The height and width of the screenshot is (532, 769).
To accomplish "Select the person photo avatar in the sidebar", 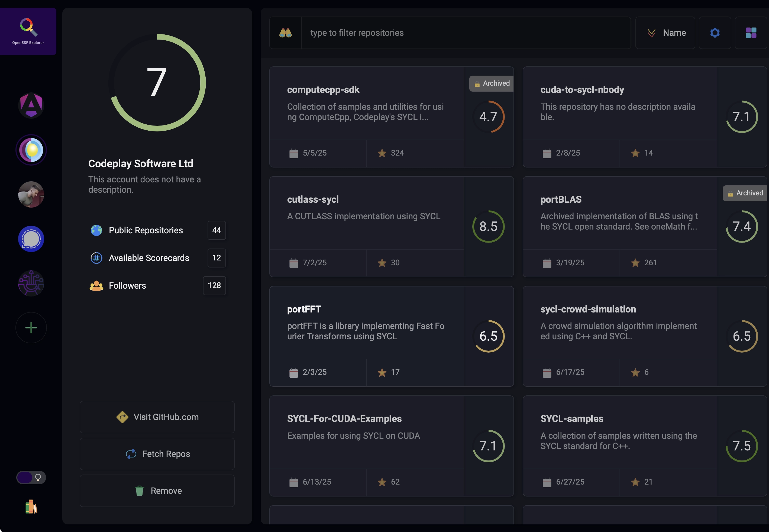I will (31, 194).
